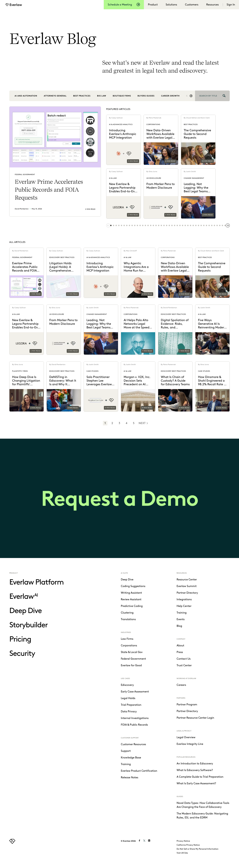
Task: Open 'Solo Practitioner Stephen Lee' case study
Action: point(101,386)
